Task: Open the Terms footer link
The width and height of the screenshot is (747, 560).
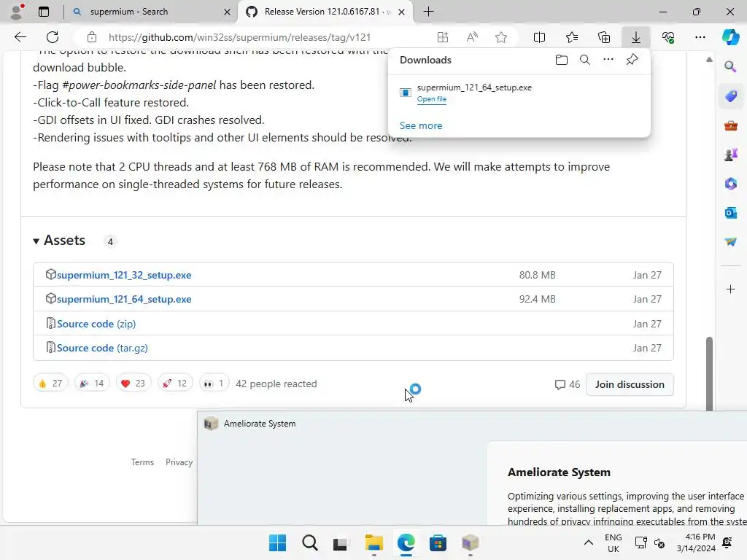Action: [x=142, y=462]
